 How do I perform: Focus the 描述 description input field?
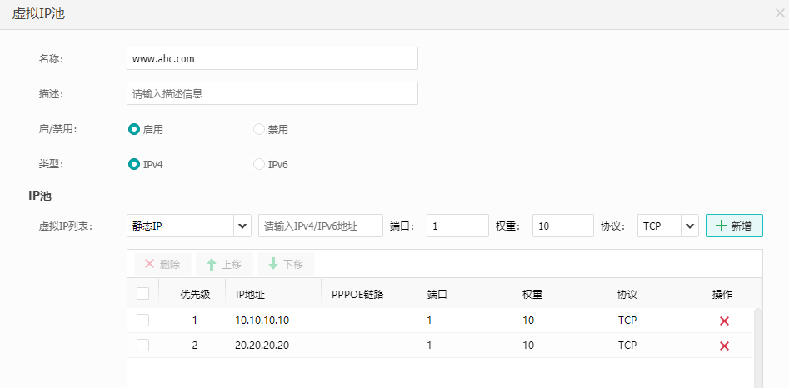(272, 93)
